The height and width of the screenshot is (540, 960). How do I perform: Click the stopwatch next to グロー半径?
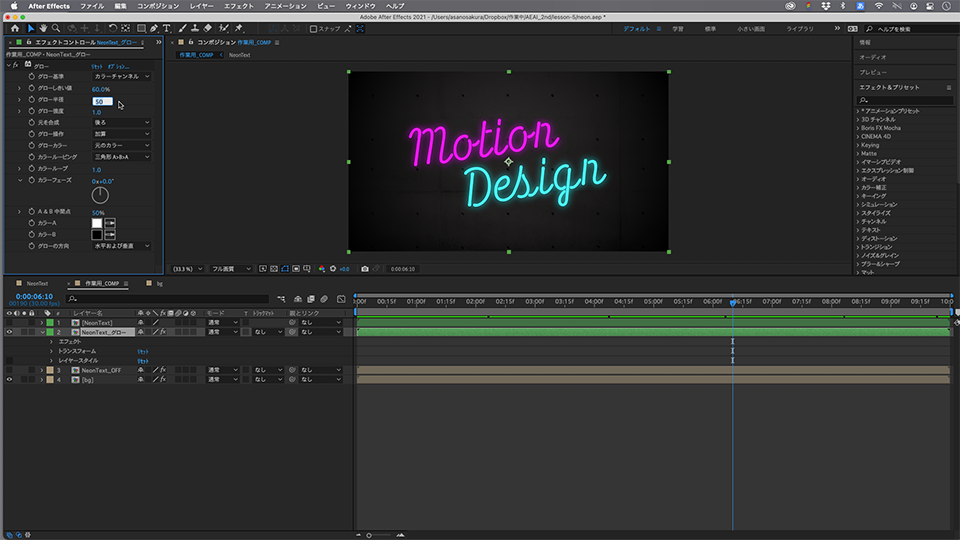coord(31,101)
